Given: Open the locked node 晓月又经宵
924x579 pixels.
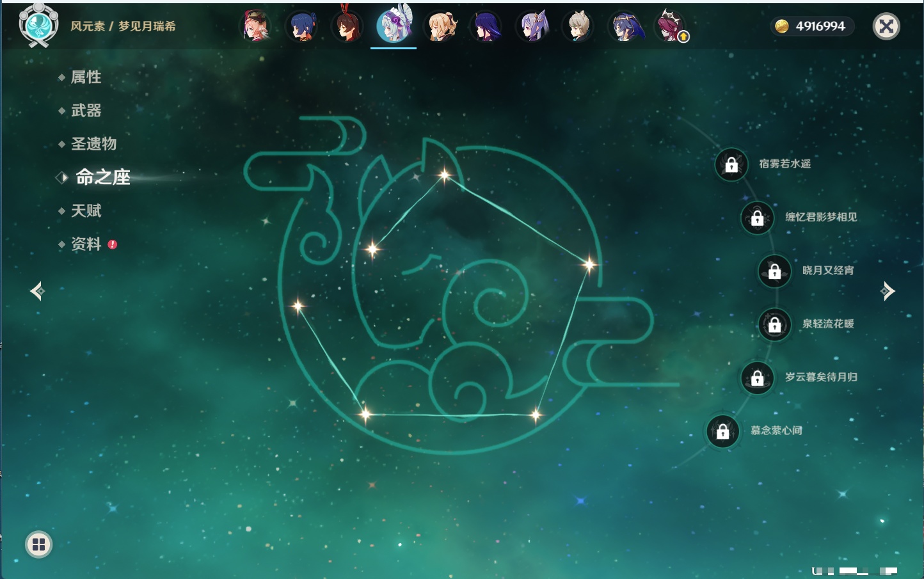Looking at the screenshot, I should pyautogui.click(x=775, y=271).
